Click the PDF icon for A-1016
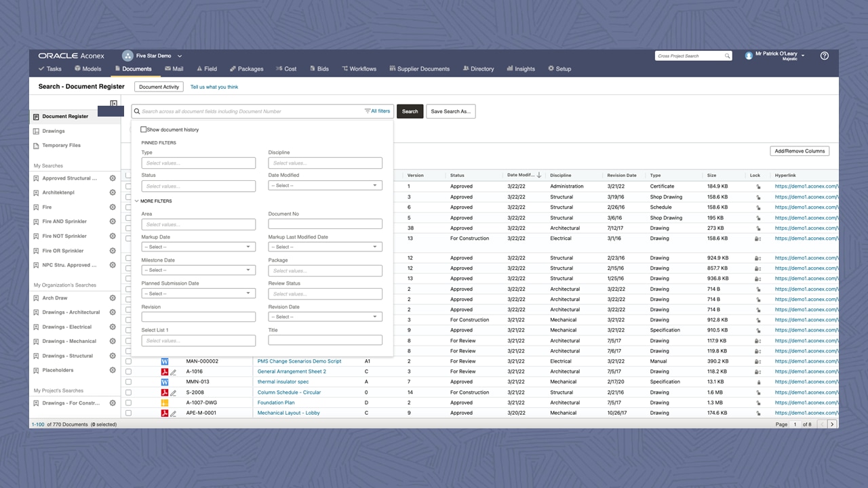Screen dimensions: 868x488 [x=164, y=371]
